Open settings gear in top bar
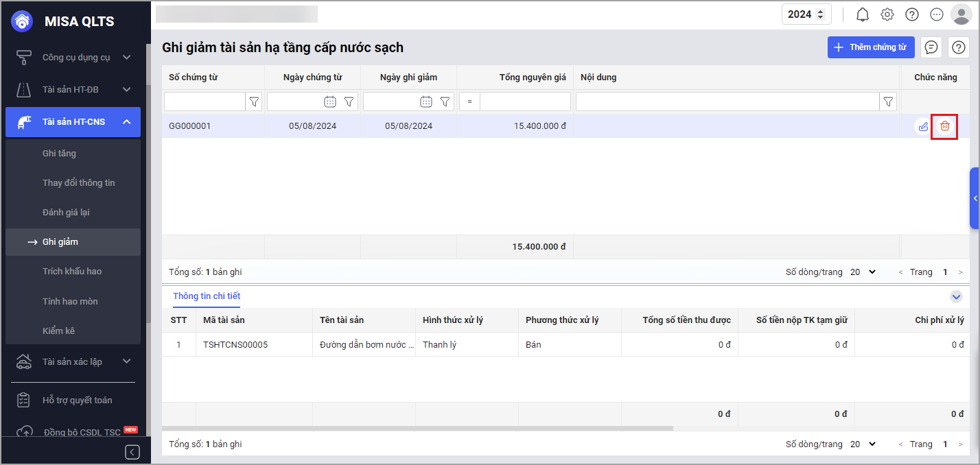Viewport: 980px width, 465px height. click(x=887, y=14)
